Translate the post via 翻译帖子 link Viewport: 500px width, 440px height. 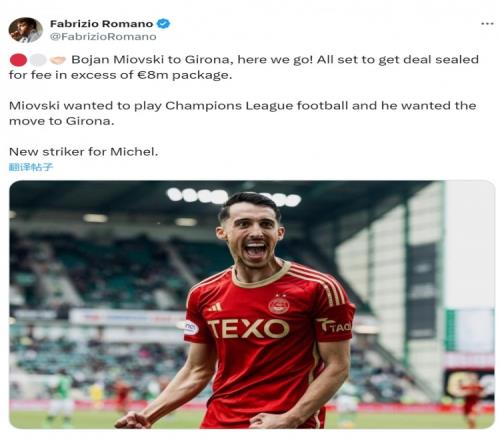tap(31, 167)
